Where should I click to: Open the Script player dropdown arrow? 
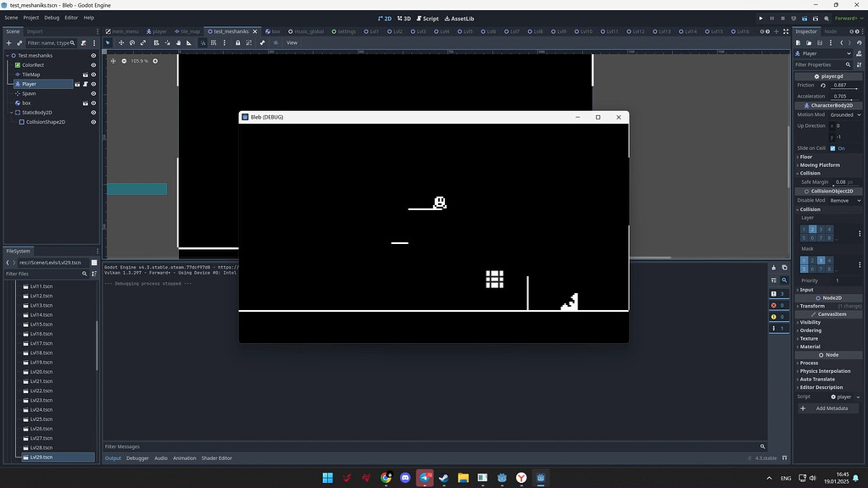858,396
